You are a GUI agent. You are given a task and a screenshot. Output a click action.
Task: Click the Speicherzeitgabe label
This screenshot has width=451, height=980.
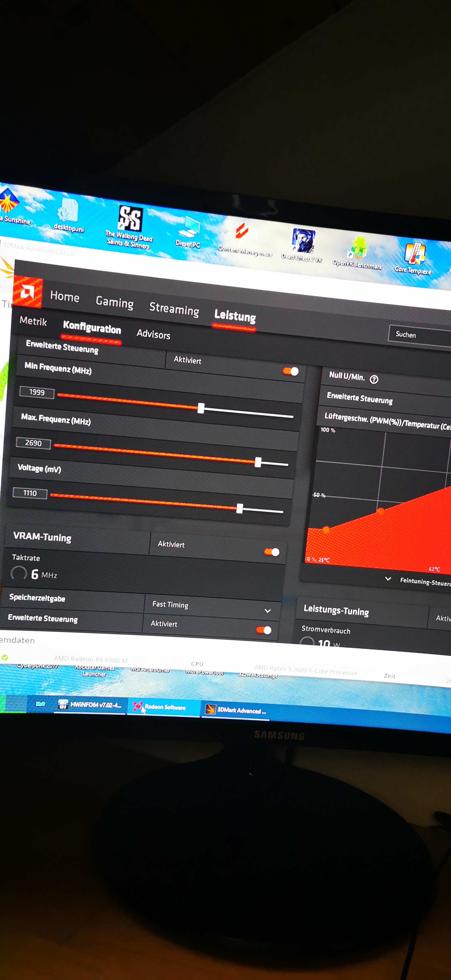[37, 598]
